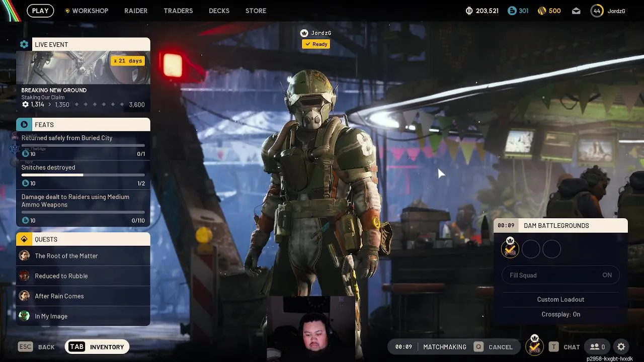Open the In My Image quest
The image size is (644, 362).
83,316
